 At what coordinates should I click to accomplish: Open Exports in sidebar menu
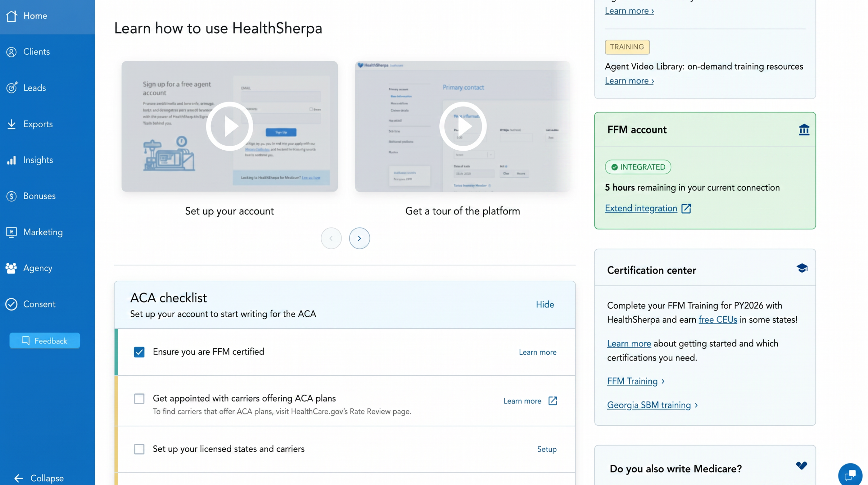(x=47, y=124)
